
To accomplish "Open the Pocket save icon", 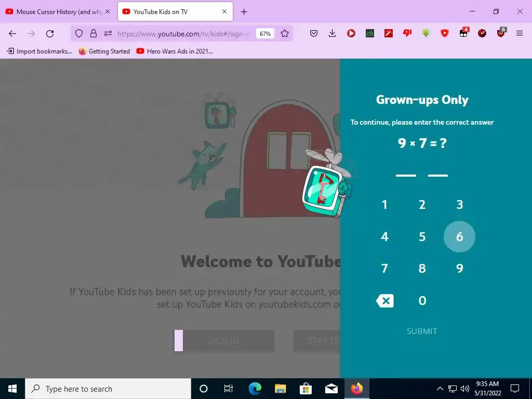I will [314, 33].
